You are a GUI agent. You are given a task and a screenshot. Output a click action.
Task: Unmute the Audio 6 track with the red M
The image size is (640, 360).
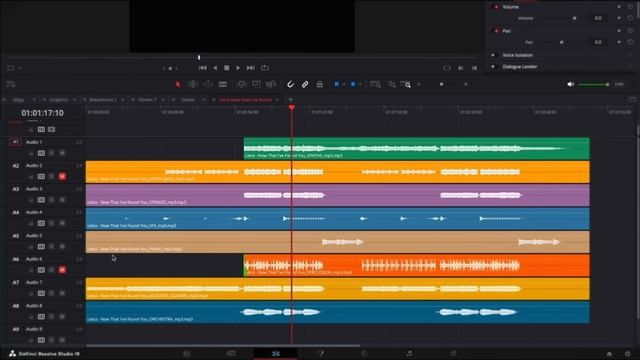(x=62, y=270)
